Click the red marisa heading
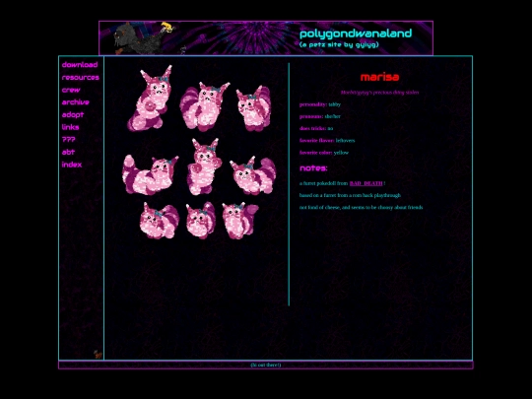Viewport: 532px width, 399px height. [x=379, y=77]
